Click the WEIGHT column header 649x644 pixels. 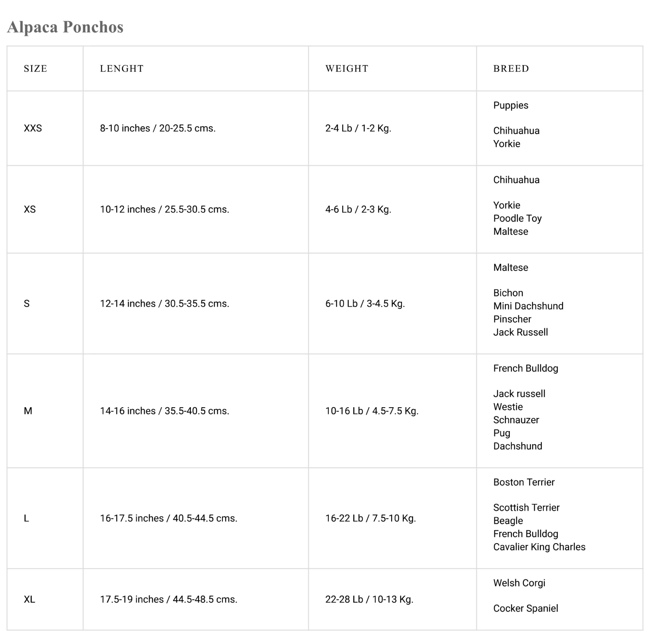347,68
